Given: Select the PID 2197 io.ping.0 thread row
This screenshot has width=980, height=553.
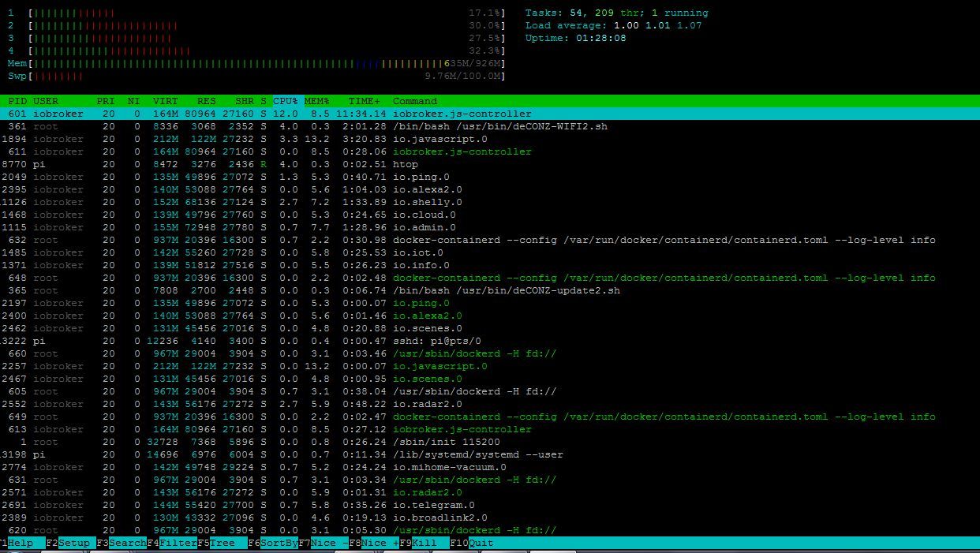Looking at the screenshot, I should coord(490,303).
